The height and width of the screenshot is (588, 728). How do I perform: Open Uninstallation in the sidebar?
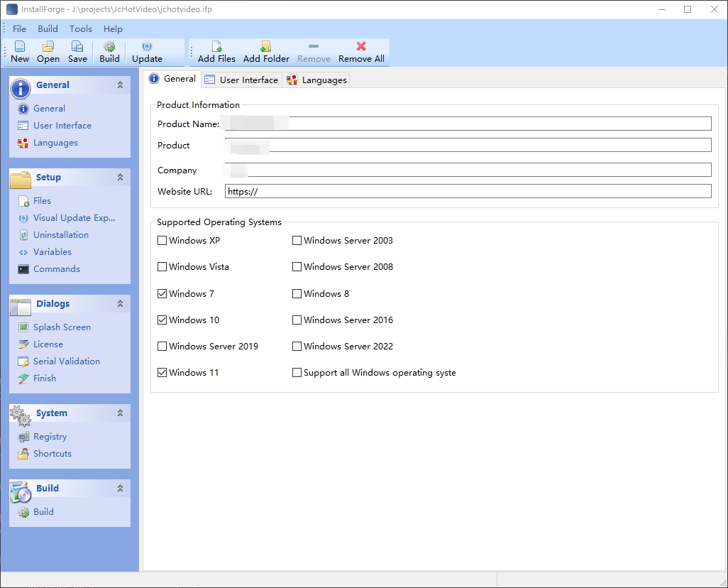pyautogui.click(x=53, y=235)
